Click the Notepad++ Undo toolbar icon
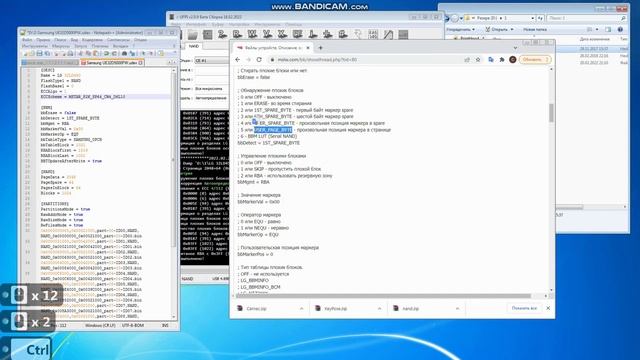Screen dimensions: 640x360 pyautogui.click(x=106, y=53)
